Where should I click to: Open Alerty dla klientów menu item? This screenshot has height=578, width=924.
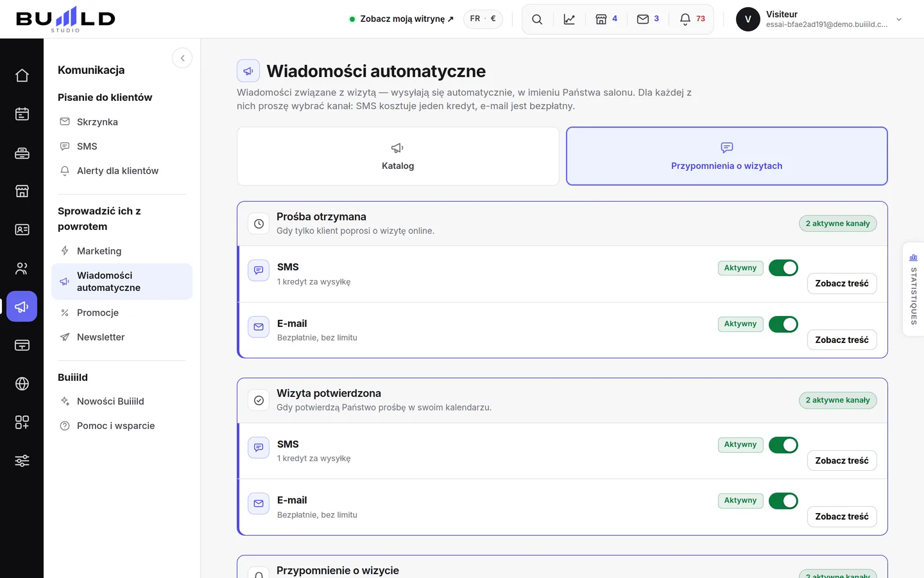click(122, 171)
